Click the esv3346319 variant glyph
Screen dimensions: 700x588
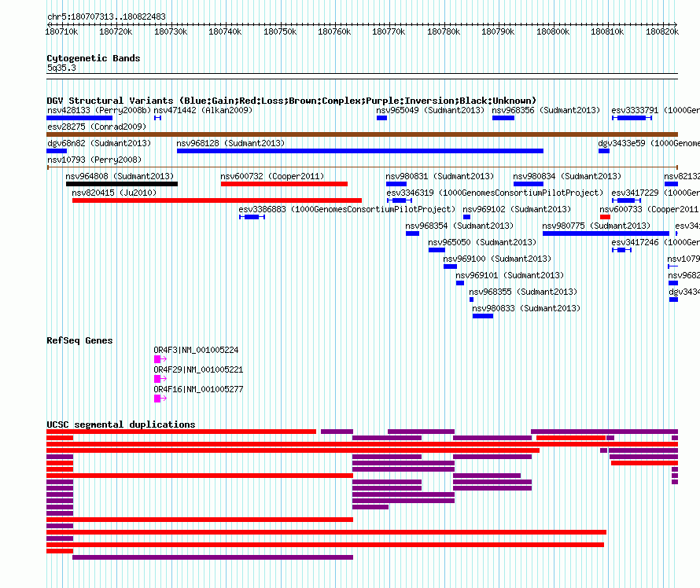tap(400, 200)
